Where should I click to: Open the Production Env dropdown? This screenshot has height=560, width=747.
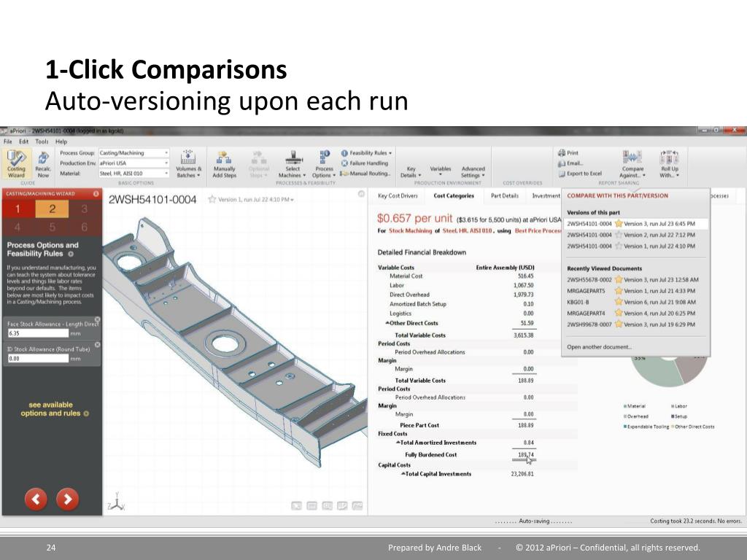click(x=134, y=163)
